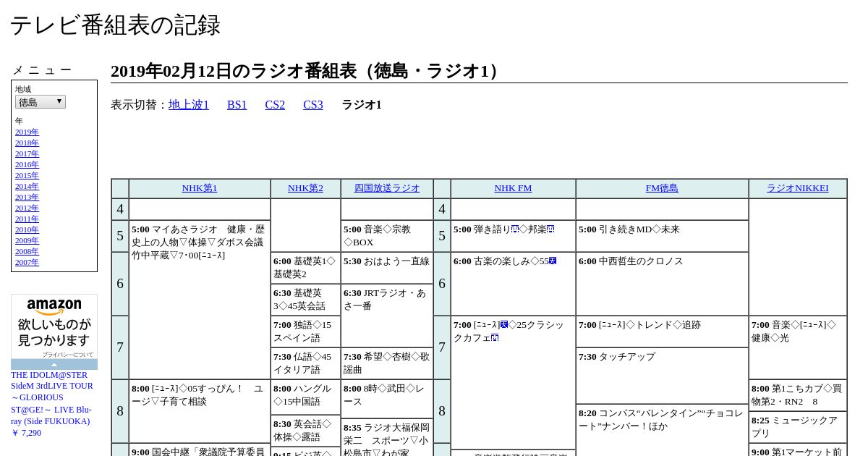Open the 2019年 year link
The height and width of the screenshot is (456, 868).
(x=27, y=132)
